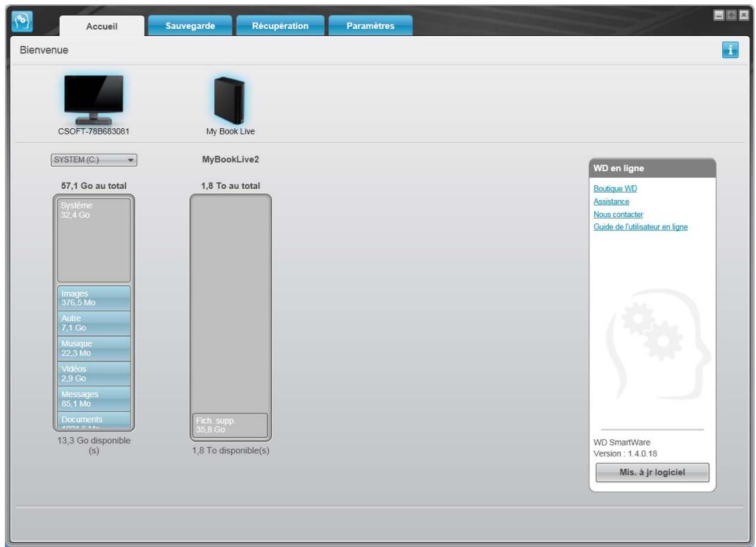Maximize the WD SmartWare window

pos(731,15)
